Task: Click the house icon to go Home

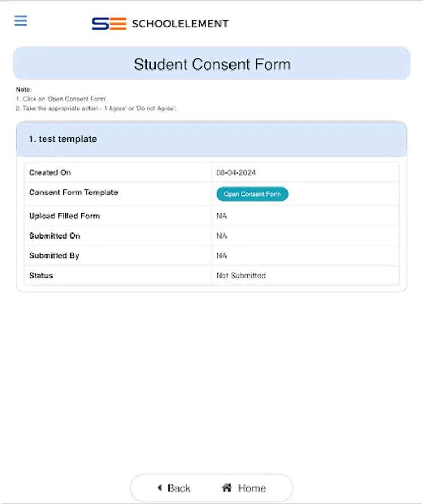Action: click(227, 488)
